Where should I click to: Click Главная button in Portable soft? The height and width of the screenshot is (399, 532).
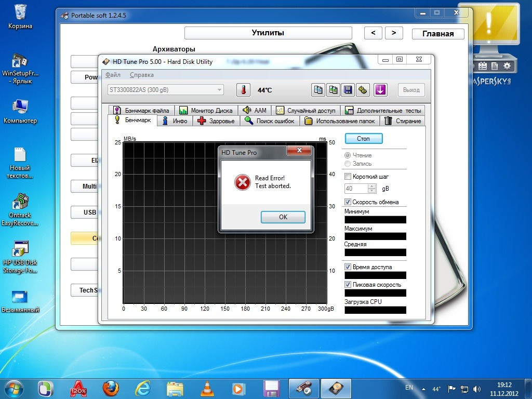438,34
